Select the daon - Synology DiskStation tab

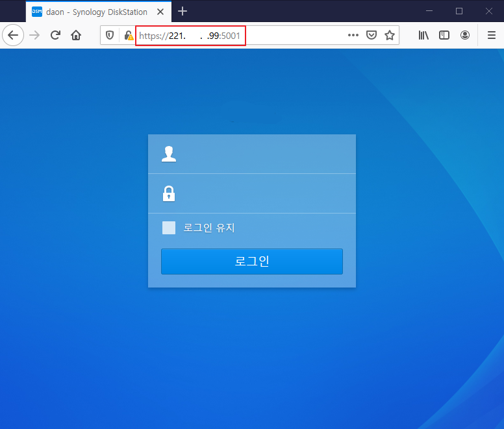[x=99, y=12]
